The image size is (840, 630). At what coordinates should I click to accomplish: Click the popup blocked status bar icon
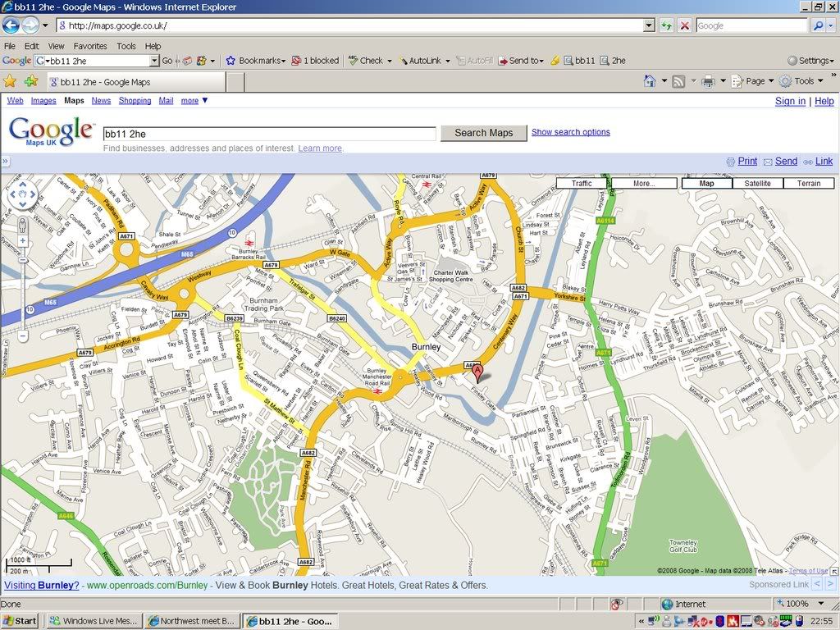click(617, 605)
